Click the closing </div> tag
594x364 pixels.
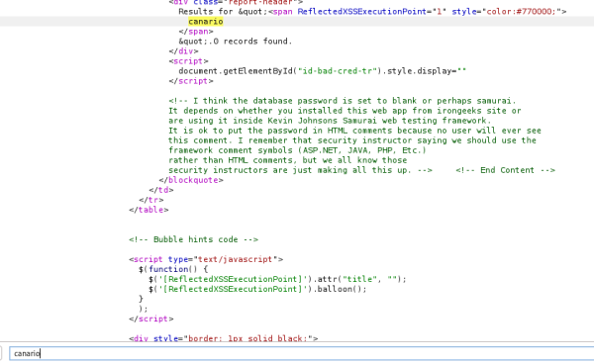click(x=183, y=51)
